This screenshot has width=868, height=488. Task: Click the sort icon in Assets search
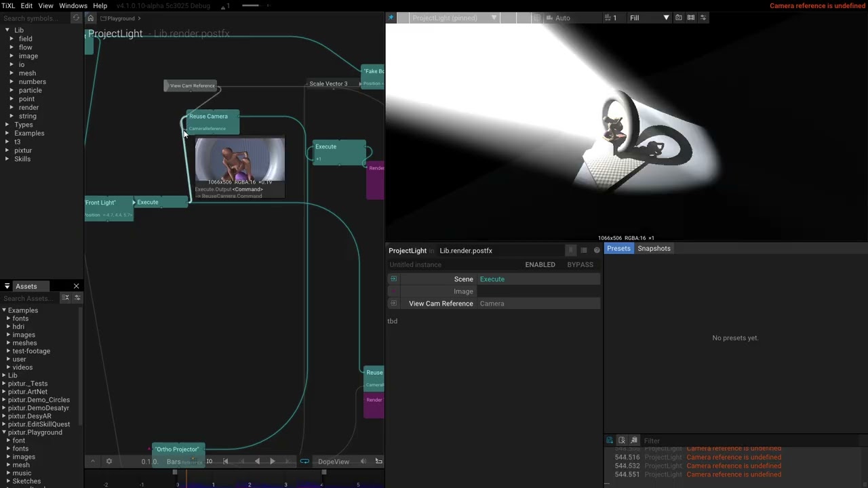tap(65, 298)
